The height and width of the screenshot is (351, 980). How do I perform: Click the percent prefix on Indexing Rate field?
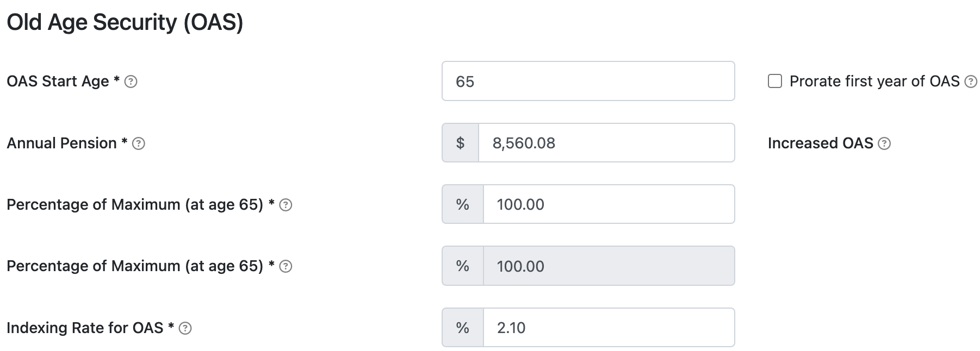click(462, 328)
